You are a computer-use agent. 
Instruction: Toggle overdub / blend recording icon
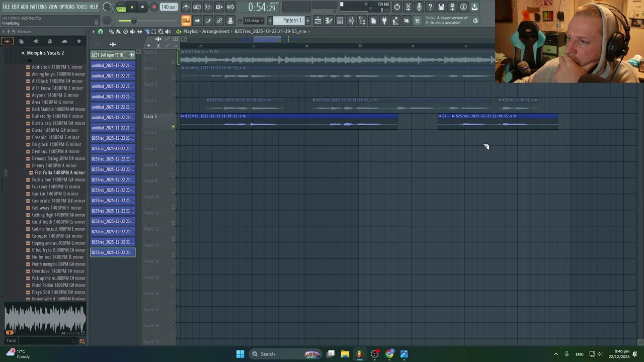pos(219,7)
